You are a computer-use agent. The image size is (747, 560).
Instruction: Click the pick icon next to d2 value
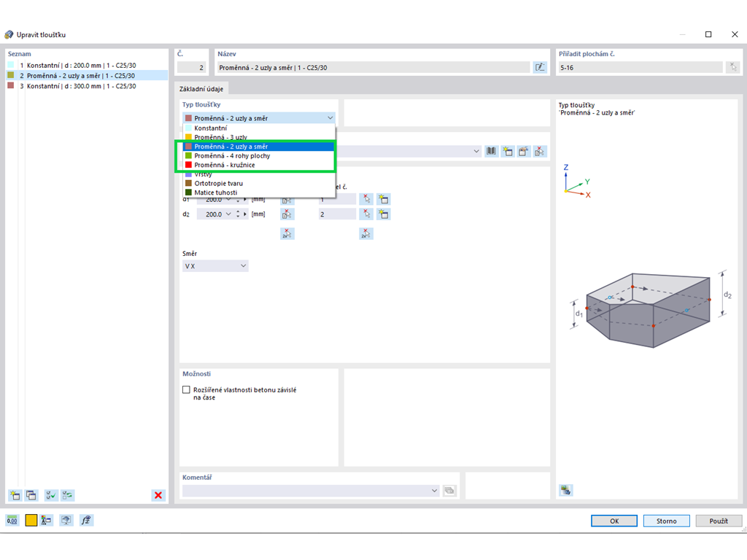[x=287, y=214]
